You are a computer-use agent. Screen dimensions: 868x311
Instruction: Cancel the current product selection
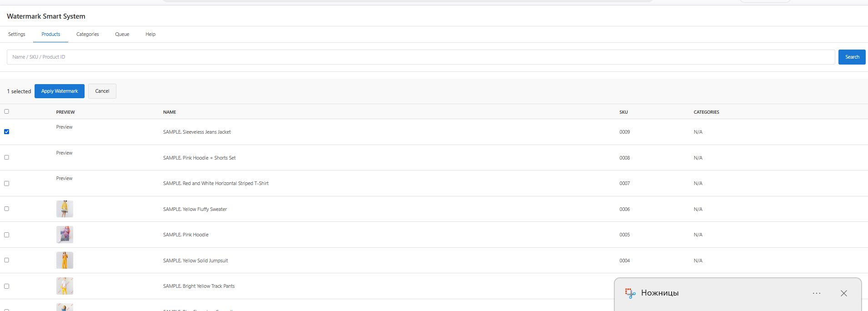click(x=102, y=91)
